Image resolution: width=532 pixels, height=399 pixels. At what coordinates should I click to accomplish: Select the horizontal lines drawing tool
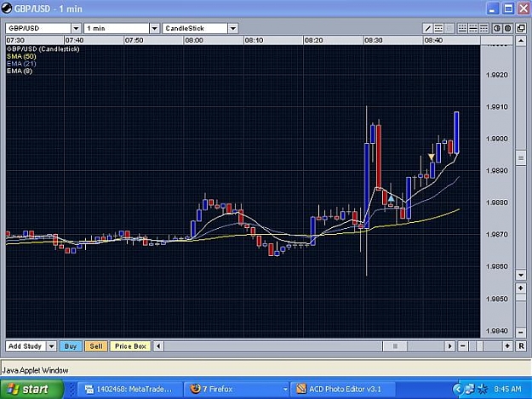point(438,28)
